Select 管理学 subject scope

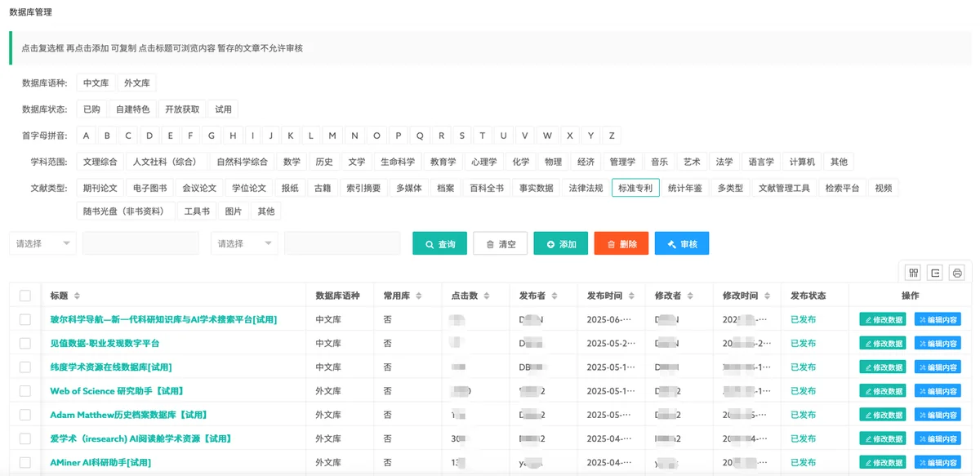coord(622,162)
